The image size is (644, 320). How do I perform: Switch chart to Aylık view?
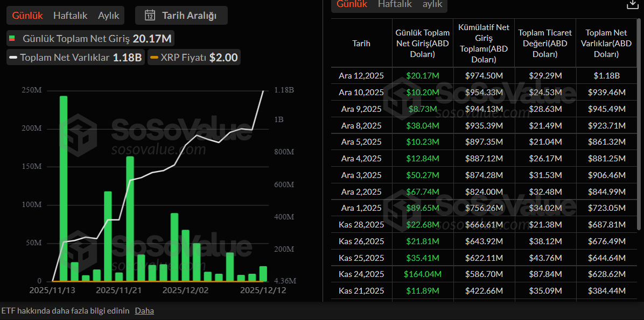(108, 16)
